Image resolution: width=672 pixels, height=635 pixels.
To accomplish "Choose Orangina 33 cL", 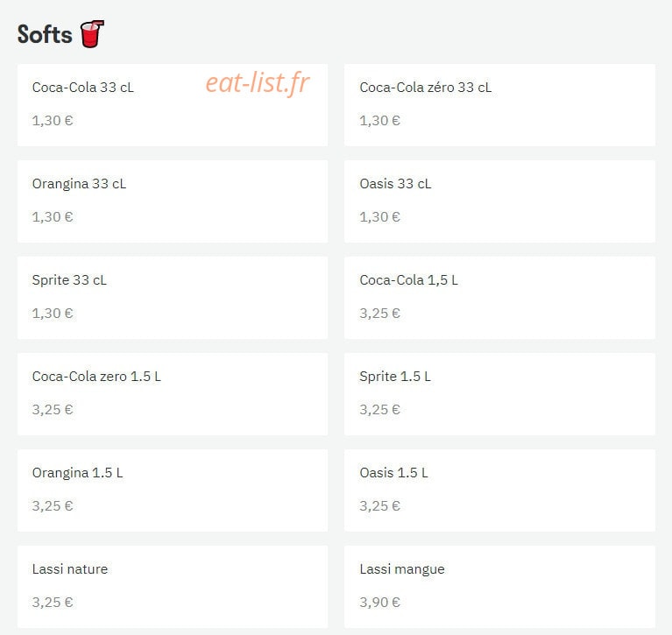I will pyautogui.click(x=173, y=201).
